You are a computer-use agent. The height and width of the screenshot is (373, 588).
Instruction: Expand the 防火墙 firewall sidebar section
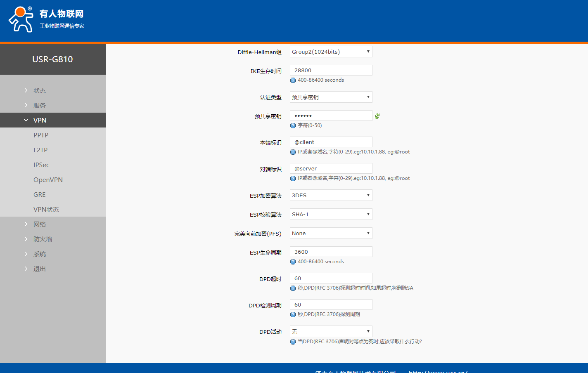[x=43, y=239]
